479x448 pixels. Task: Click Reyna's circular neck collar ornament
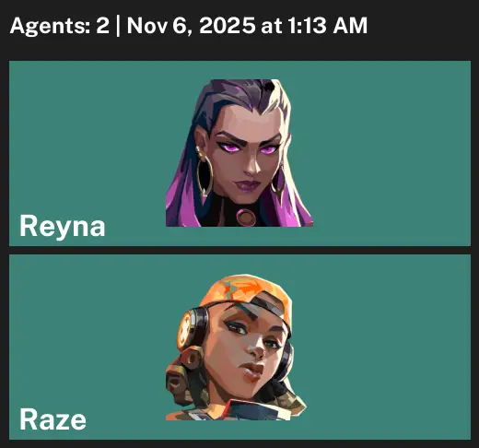[x=246, y=218]
